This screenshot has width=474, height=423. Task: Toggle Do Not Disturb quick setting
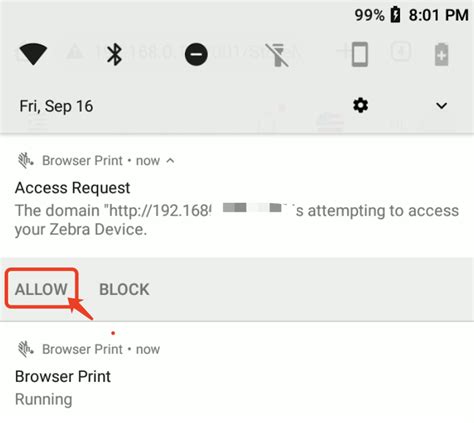[x=196, y=54]
